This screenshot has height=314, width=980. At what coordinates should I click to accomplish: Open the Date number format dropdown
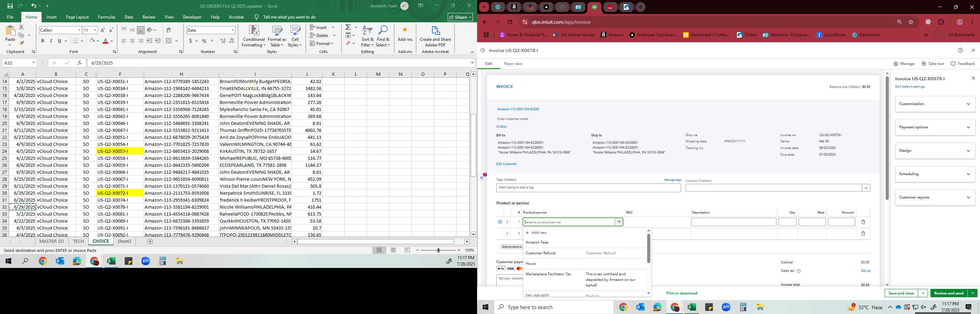point(233,30)
